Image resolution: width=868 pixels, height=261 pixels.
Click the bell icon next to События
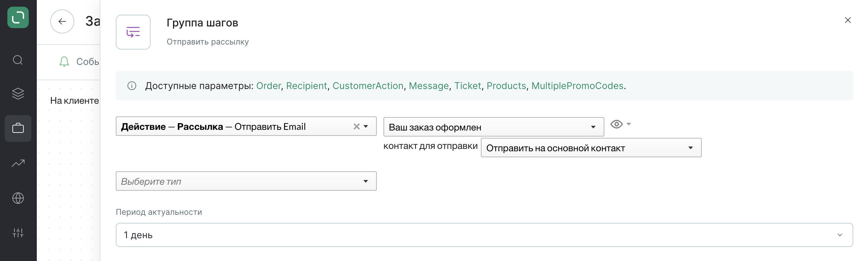click(64, 62)
